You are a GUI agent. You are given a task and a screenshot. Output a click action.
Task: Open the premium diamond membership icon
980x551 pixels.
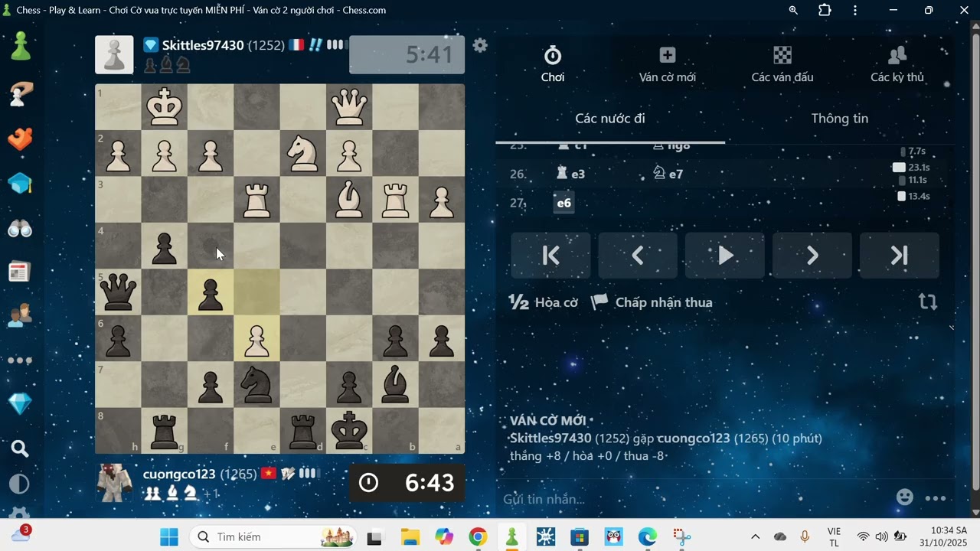[20, 404]
